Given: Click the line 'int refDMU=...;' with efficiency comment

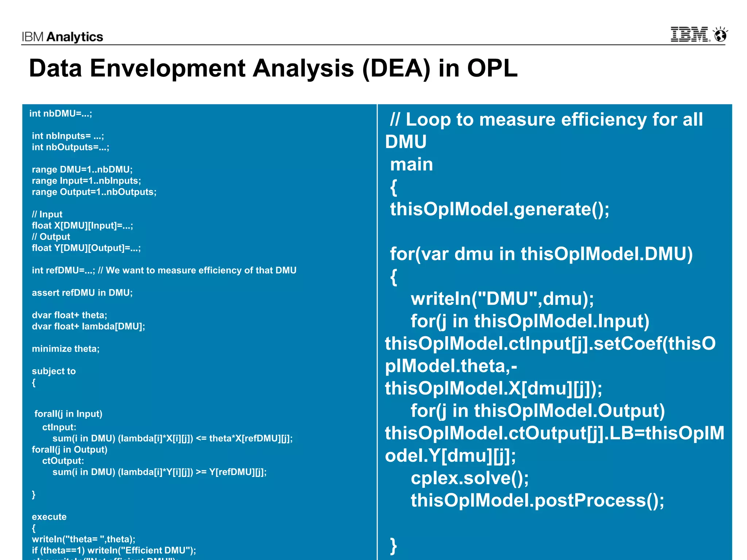Looking at the screenshot, I should tap(164, 271).
